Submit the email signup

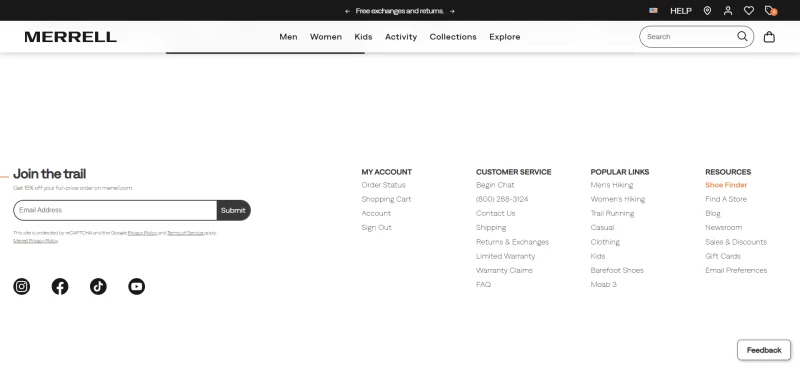click(234, 210)
